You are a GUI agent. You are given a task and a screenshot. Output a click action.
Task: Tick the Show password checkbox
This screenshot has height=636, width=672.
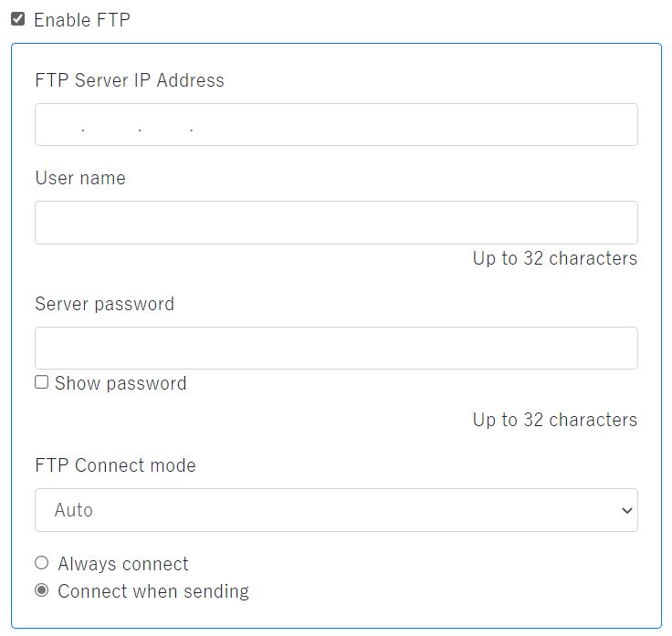coord(41,382)
